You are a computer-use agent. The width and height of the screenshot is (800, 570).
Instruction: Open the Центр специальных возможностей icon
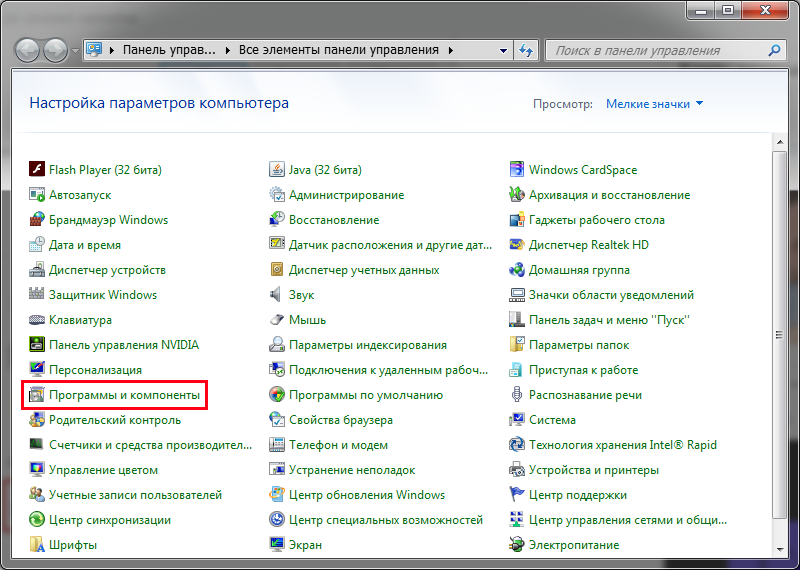pos(277,519)
